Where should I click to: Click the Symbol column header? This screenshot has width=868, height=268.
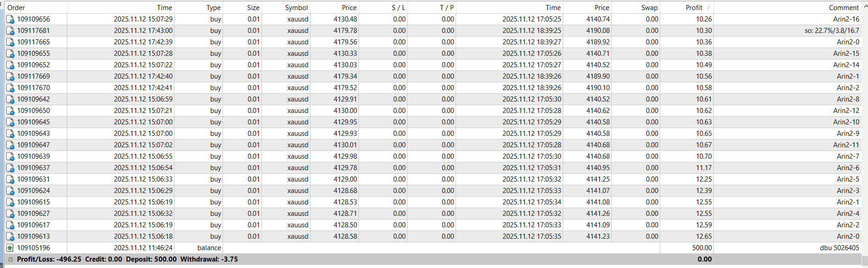click(x=296, y=8)
